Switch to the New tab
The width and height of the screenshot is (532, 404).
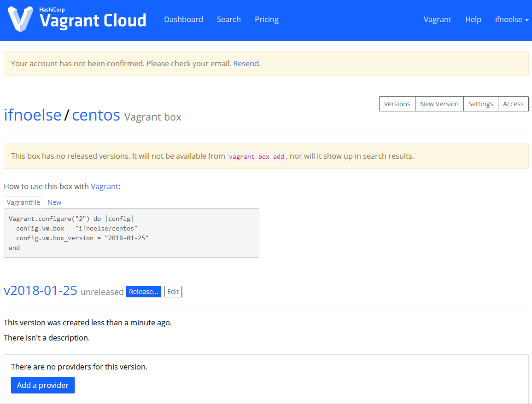click(54, 202)
